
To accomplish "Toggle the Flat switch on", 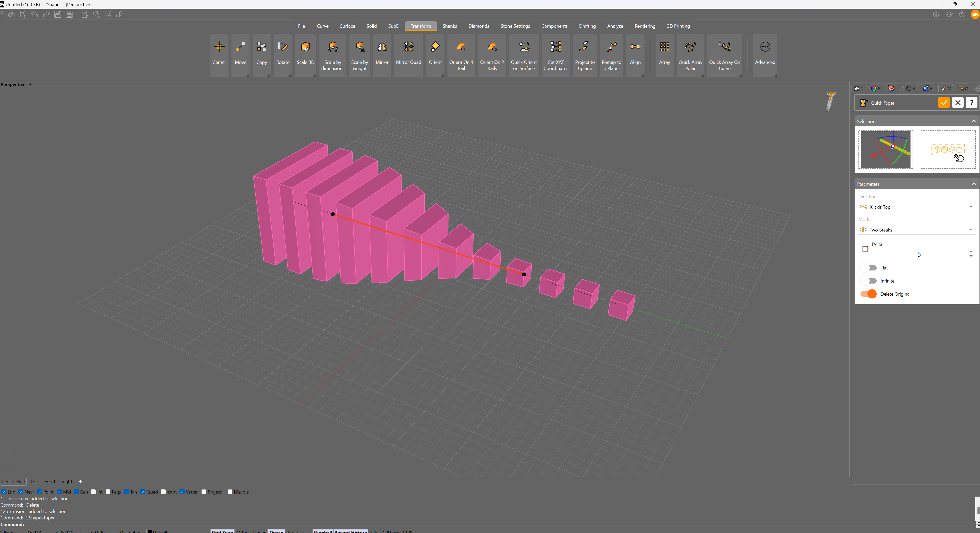I will pyautogui.click(x=869, y=268).
